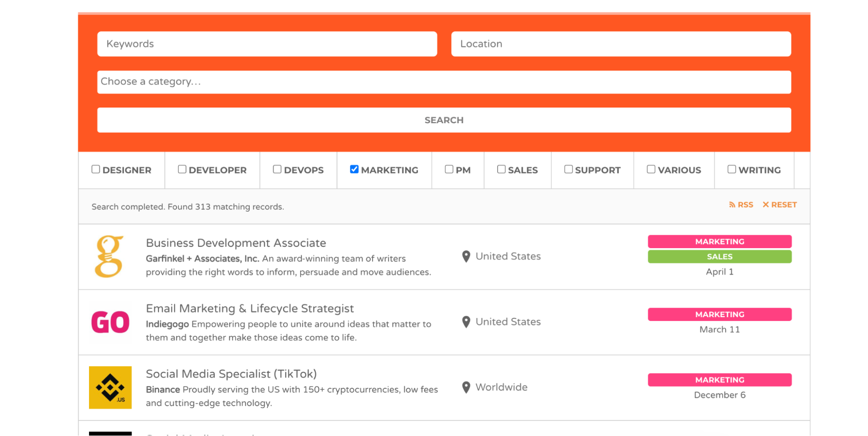Viewport: 868px width, 436px height.
Task: Click Marketing tag on Business Development Associate
Action: point(719,242)
